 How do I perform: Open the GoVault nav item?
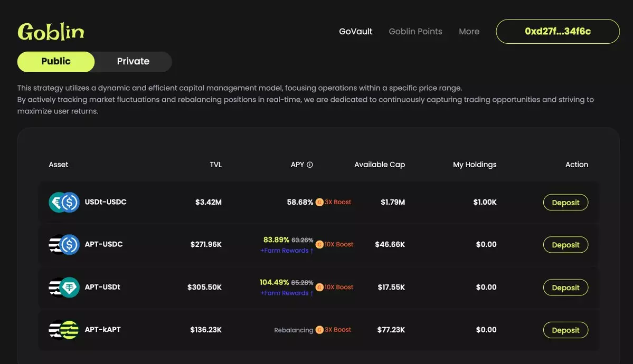tap(355, 32)
